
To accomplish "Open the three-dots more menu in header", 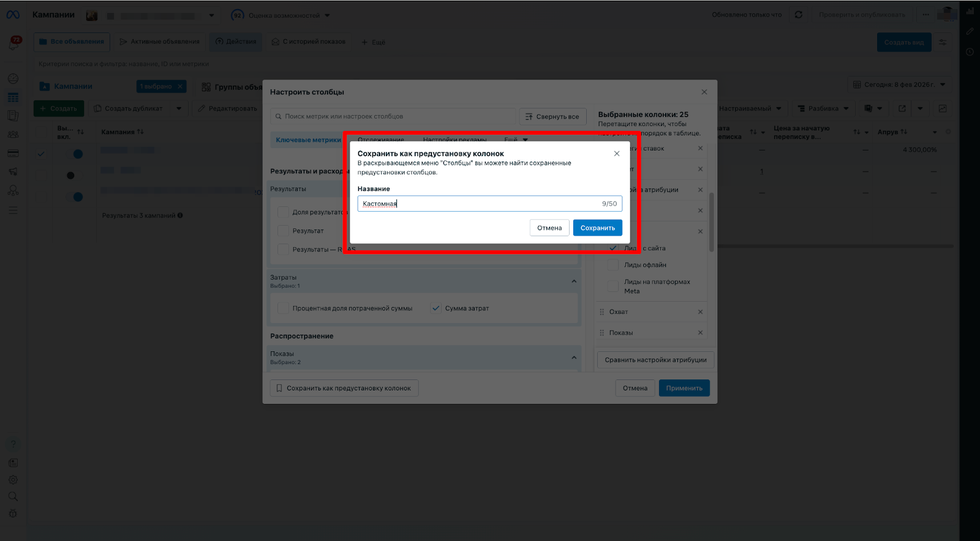I will 925,15.
